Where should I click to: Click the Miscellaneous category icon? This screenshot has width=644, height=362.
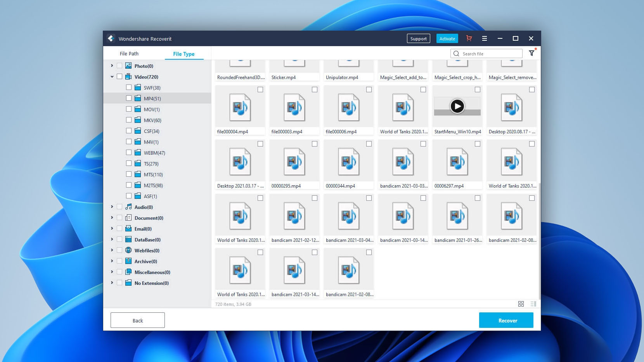click(x=128, y=272)
